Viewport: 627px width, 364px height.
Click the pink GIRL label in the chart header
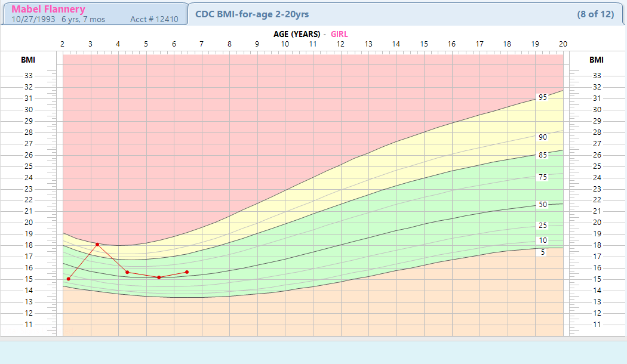click(x=339, y=34)
